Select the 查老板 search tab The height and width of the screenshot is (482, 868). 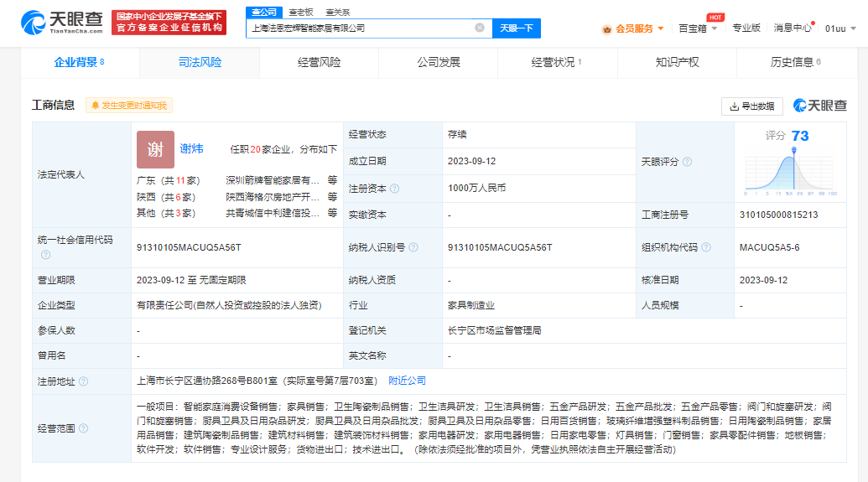(x=301, y=13)
